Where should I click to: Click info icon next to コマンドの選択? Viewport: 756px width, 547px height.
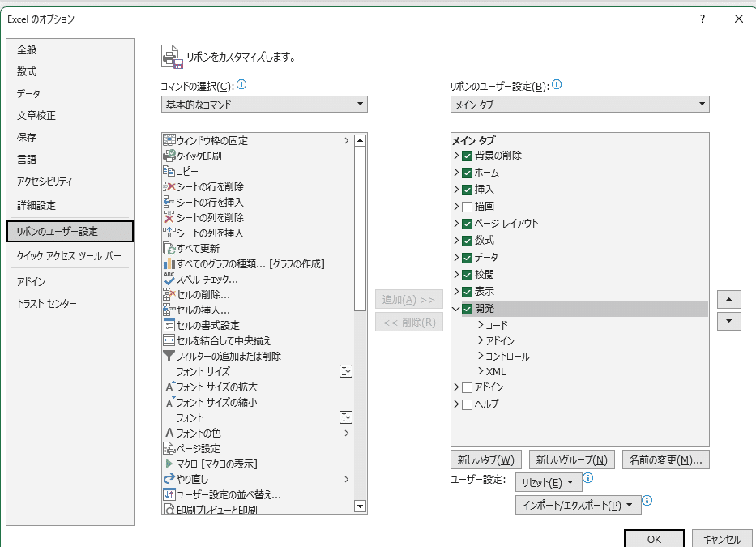point(241,85)
